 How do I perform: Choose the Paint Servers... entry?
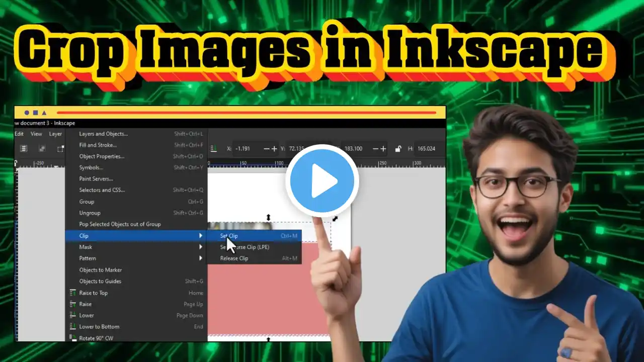pos(136,178)
